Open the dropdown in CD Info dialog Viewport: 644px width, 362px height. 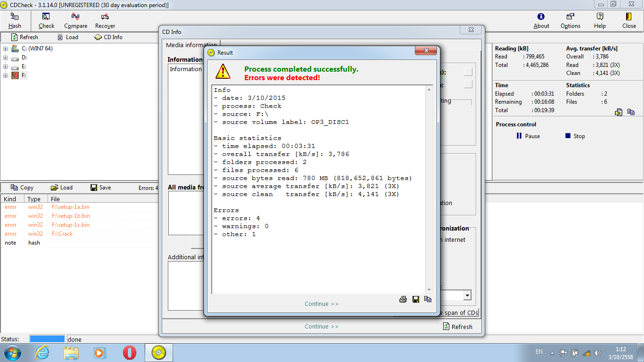tap(467, 296)
